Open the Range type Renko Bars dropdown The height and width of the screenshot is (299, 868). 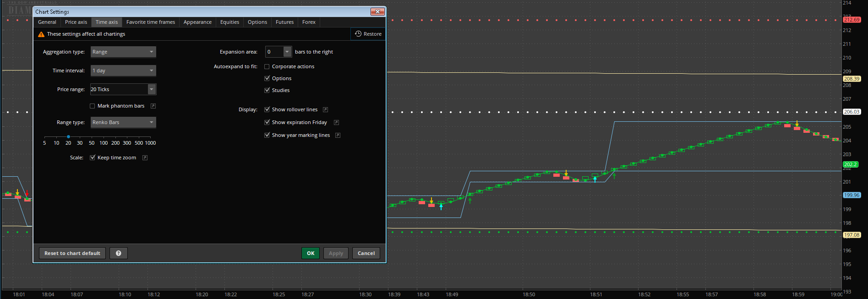pos(123,122)
